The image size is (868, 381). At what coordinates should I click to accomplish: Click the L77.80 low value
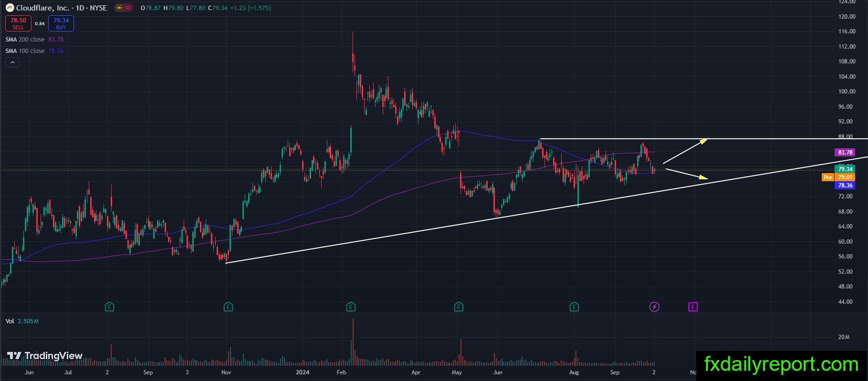196,8
